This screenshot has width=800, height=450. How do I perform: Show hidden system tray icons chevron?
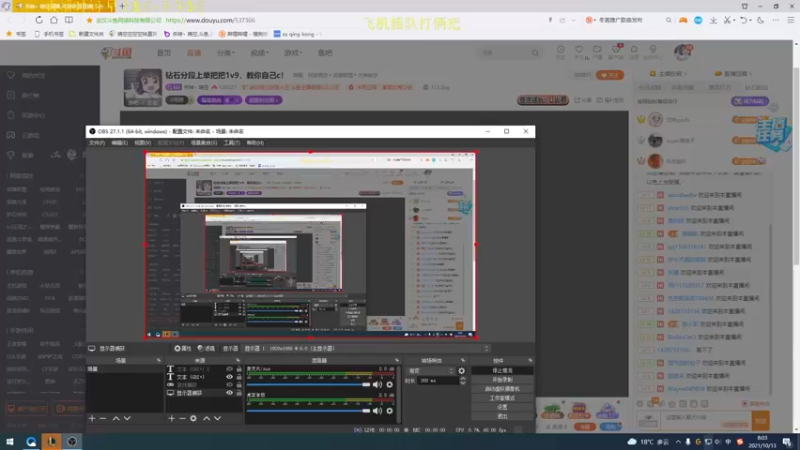coord(678,442)
